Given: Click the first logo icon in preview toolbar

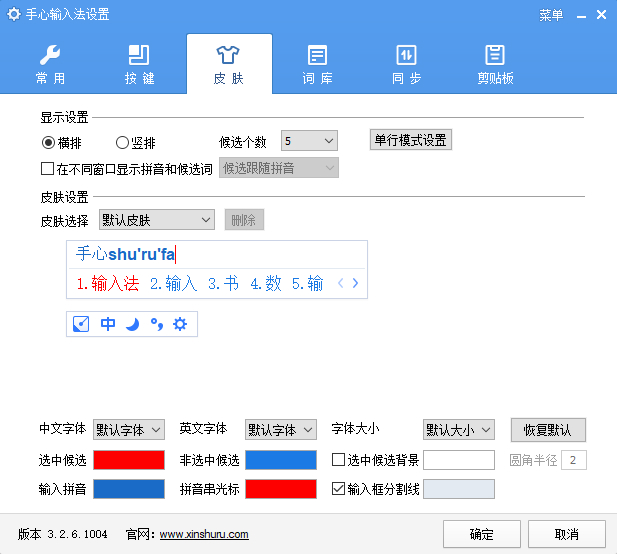Looking at the screenshot, I should coord(82,324).
